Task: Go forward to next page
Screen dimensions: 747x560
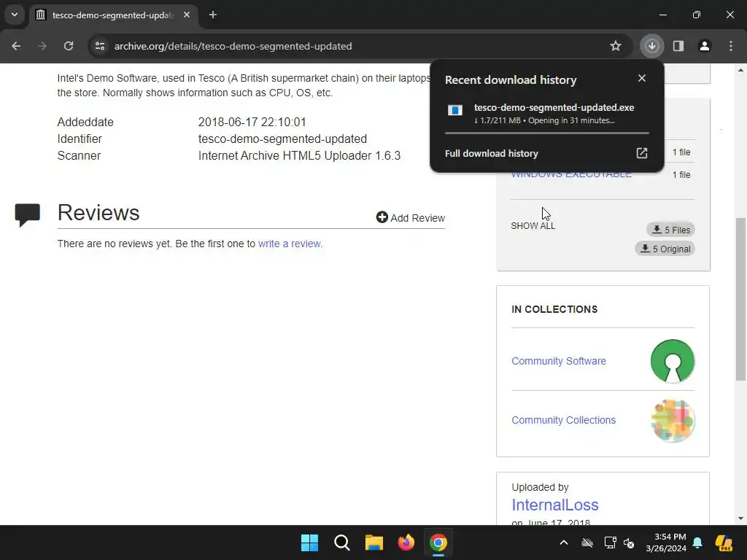Action: [42, 46]
